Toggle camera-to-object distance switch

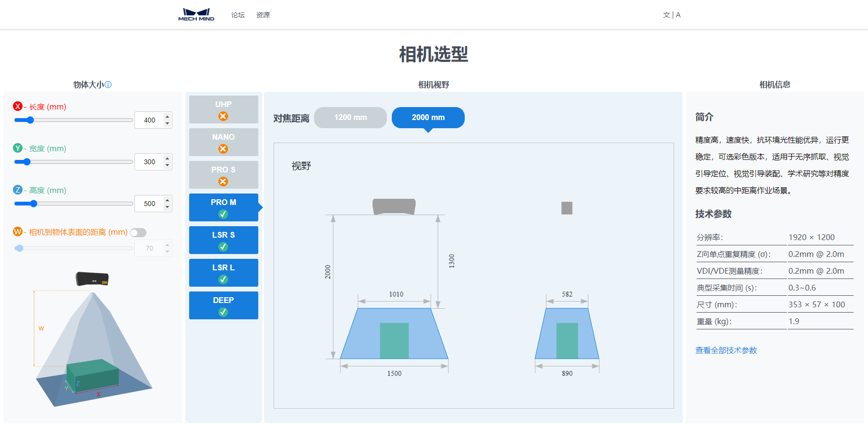click(138, 233)
